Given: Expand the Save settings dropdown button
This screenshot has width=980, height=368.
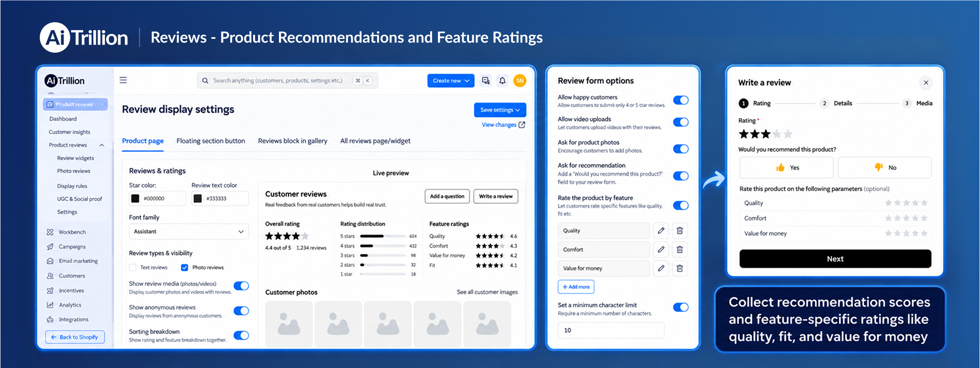Looking at the screenshot, I should tap(500, 110).
